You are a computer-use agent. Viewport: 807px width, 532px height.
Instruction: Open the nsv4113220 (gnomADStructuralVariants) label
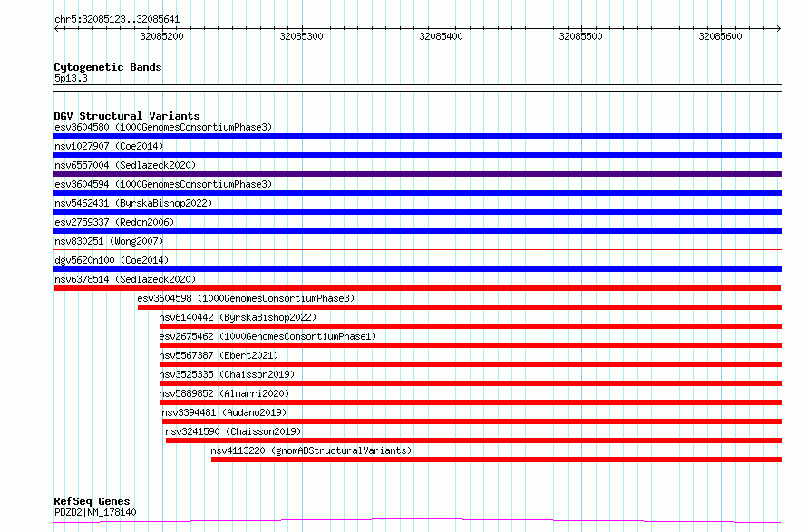pos(311,450)
